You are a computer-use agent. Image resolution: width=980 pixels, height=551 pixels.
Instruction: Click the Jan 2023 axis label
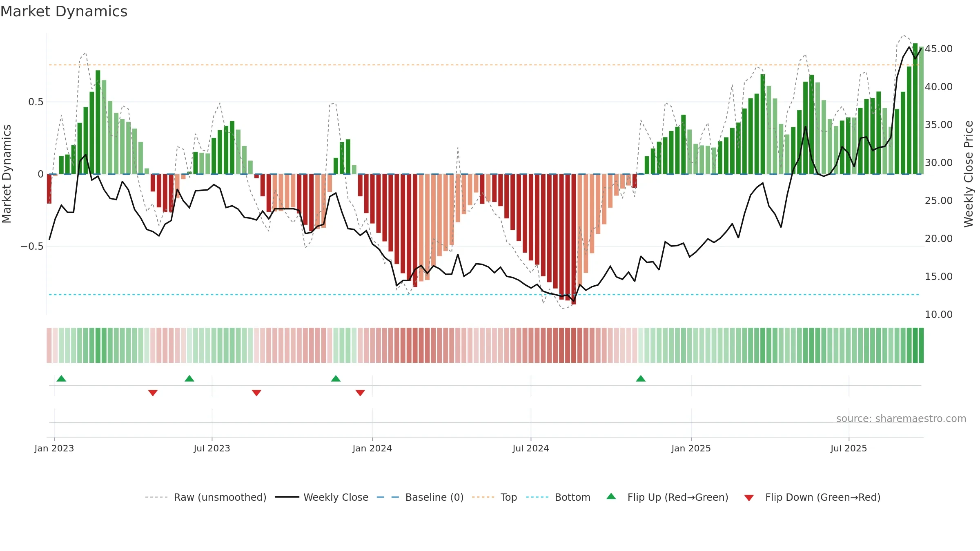click(x=54, y=448)
